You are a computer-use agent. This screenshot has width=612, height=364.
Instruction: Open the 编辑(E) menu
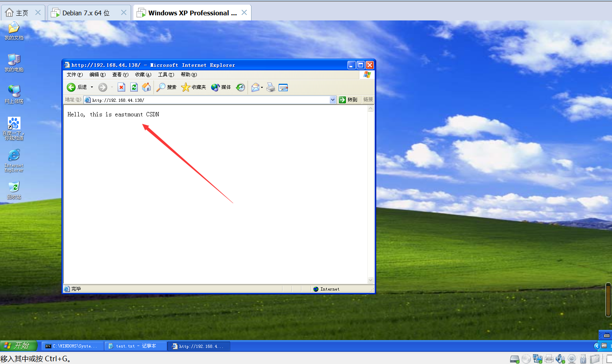tap(97, 75)
